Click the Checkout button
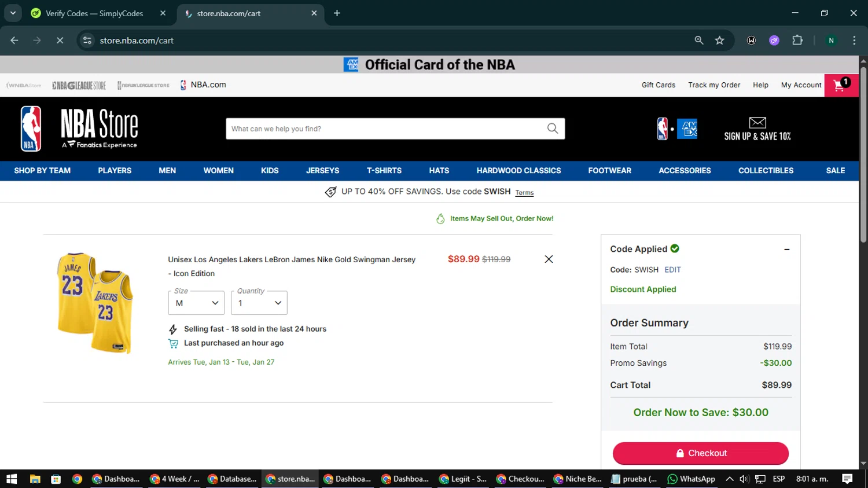Screen dimensions: 868x488 (701, 453)
